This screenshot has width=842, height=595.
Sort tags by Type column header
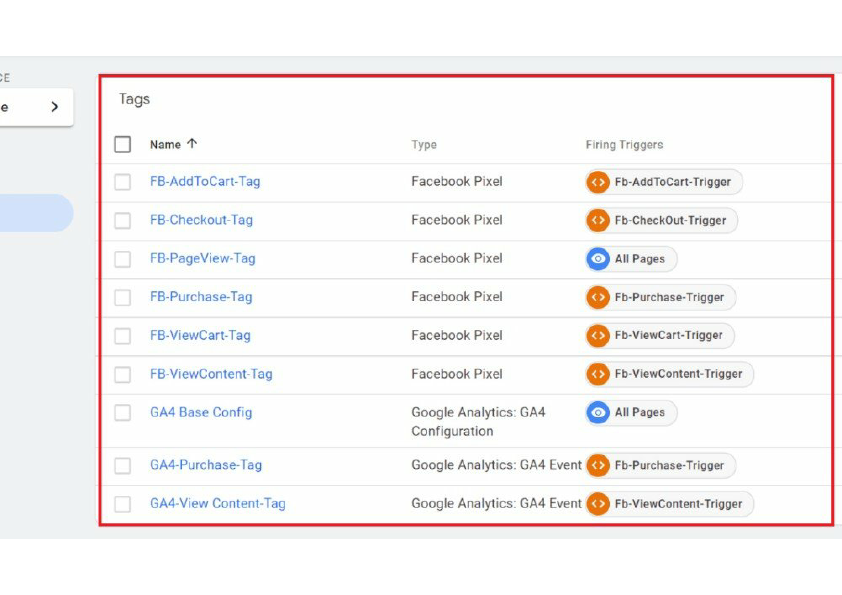424,145
